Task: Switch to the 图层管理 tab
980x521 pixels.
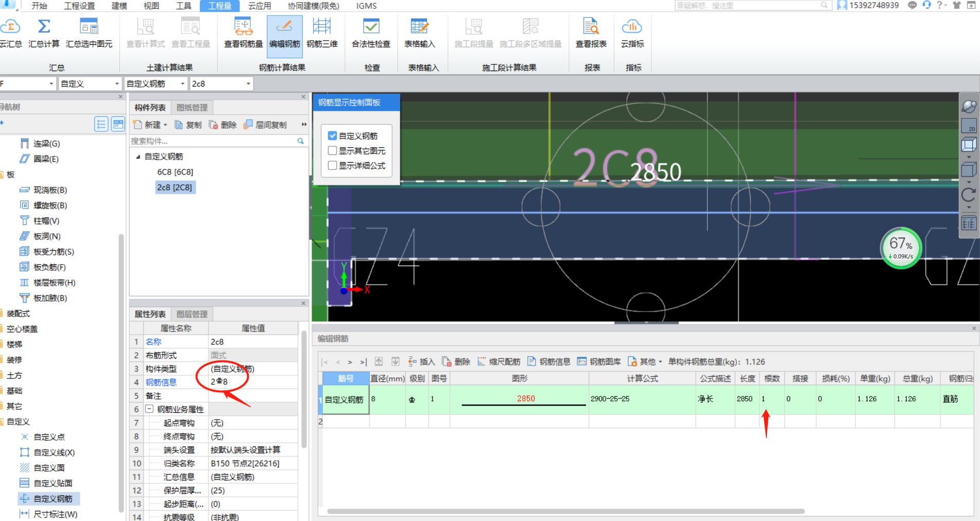Action: tap(192, 314)
